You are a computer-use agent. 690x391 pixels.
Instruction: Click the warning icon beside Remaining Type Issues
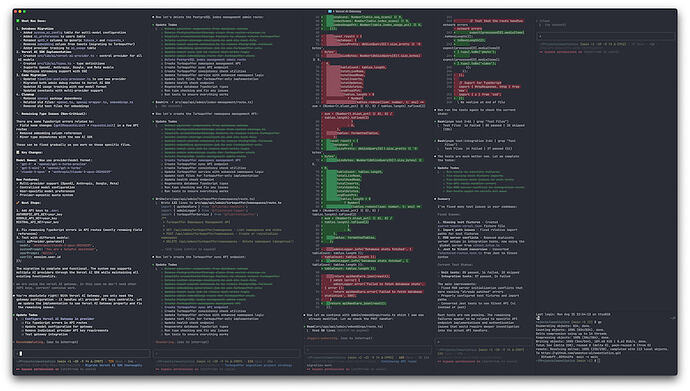pos(18,113)
